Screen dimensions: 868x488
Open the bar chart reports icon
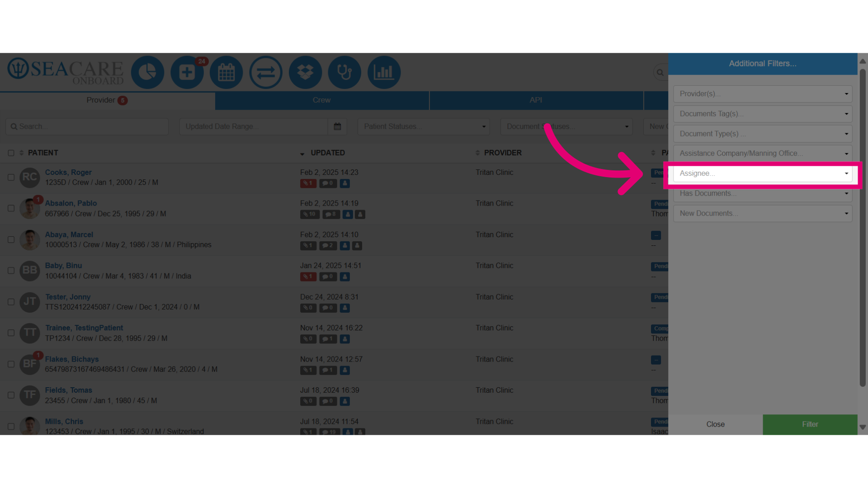(384, 72)
